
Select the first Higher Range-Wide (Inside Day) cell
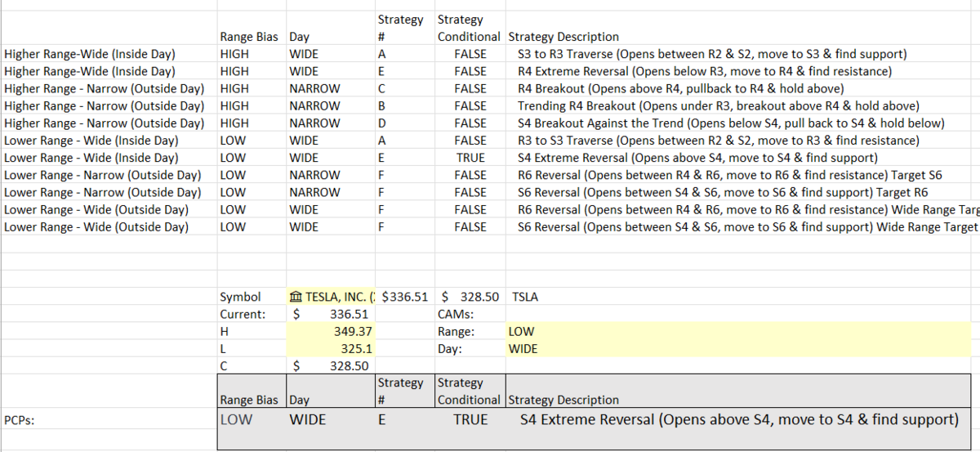point(90,55)
